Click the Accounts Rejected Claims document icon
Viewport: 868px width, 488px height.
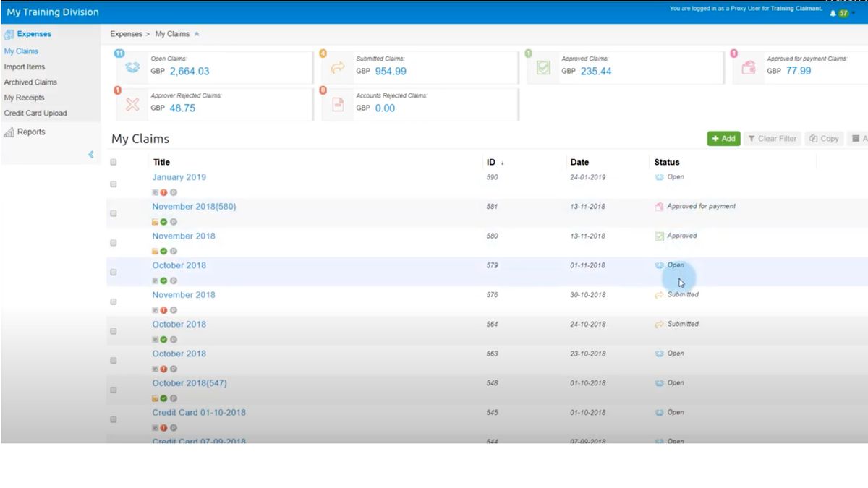[337, 103]
